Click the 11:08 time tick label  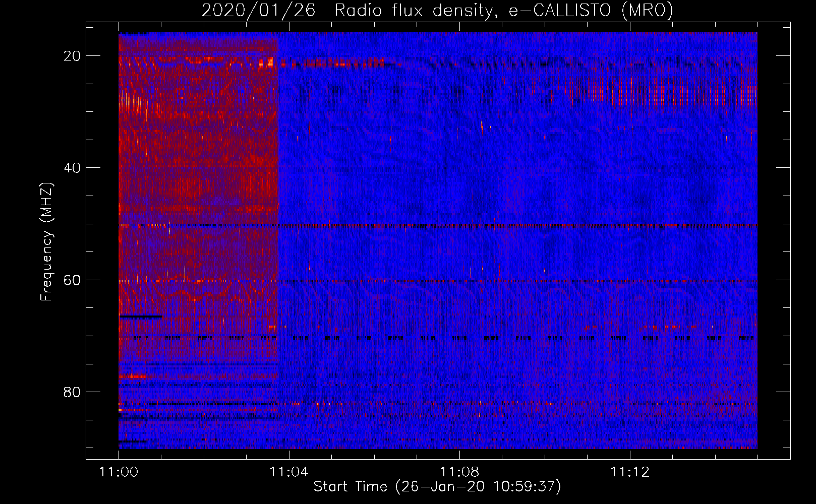[x=459, y=472]
